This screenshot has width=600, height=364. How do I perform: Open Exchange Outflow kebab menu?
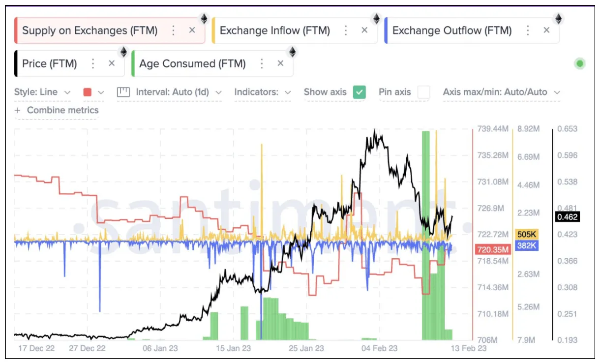pyautogui.click(x=528, y=30)
